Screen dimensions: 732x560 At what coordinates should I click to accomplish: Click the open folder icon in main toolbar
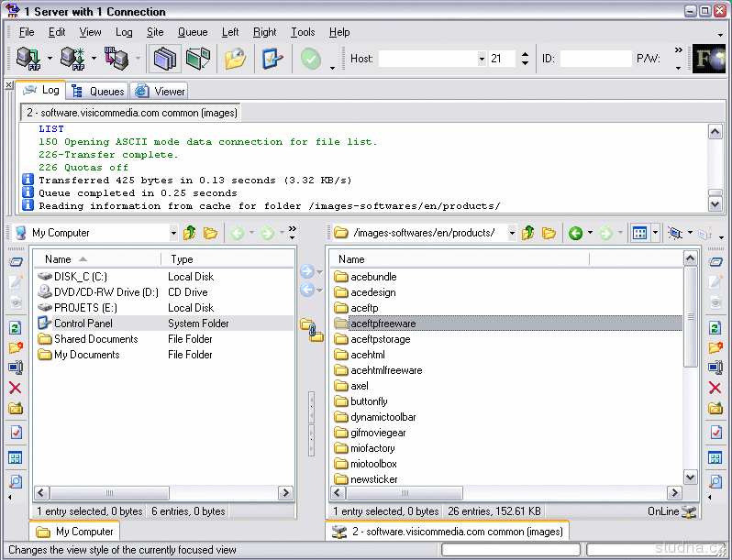point(236,59)
